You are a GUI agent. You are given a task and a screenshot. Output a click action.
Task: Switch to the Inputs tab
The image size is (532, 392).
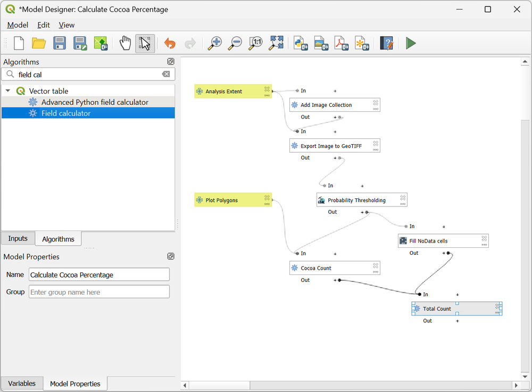(x=18, y=238)
